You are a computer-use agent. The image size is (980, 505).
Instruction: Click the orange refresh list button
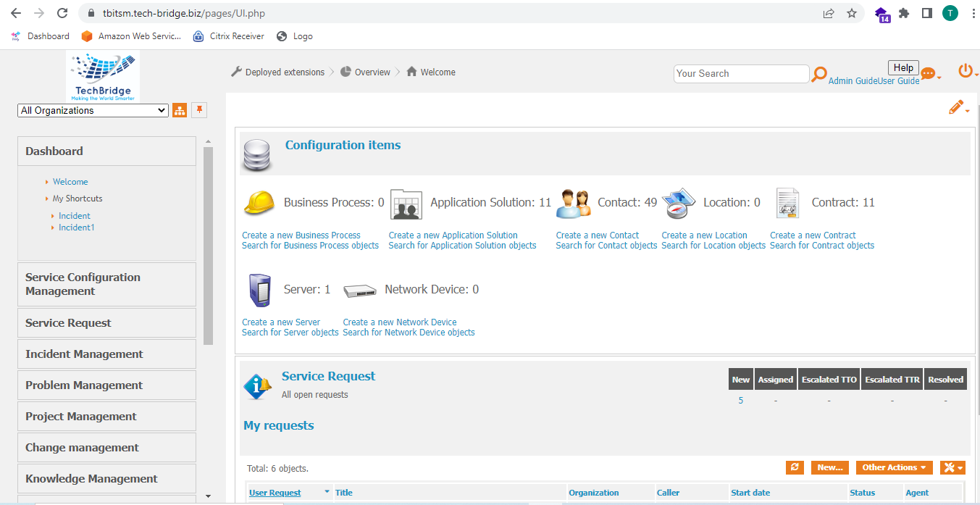(795, 467)
